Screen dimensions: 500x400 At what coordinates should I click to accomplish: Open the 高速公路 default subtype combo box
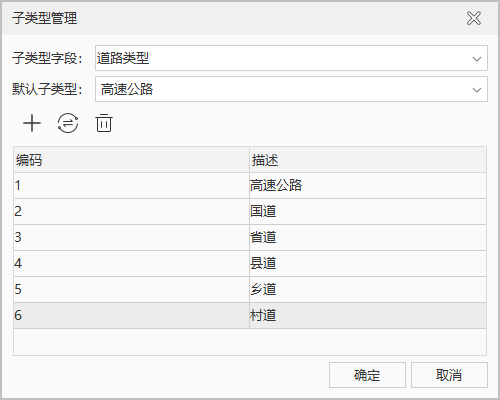(291, 89)
